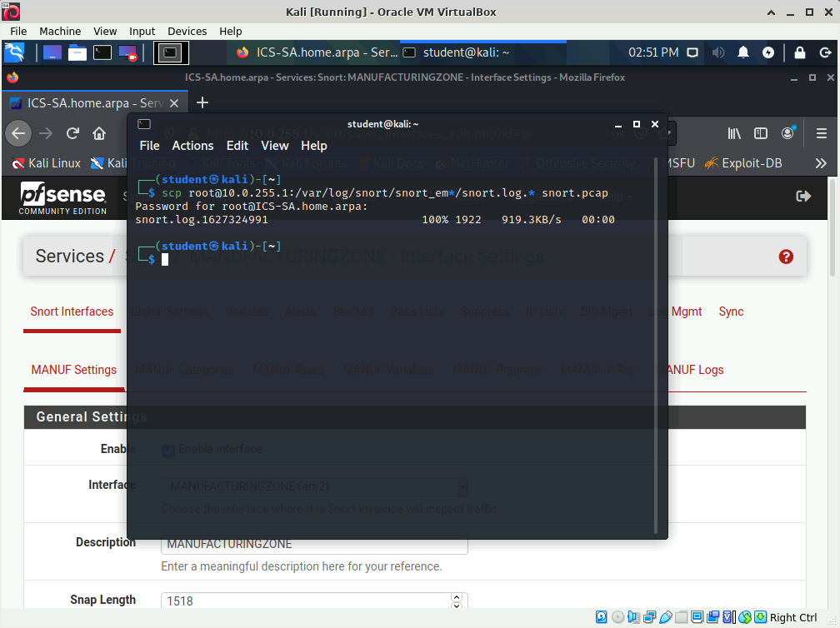The image size is (840, 628).
Task: Click the Description input field
Action: (x=314, y=544)
